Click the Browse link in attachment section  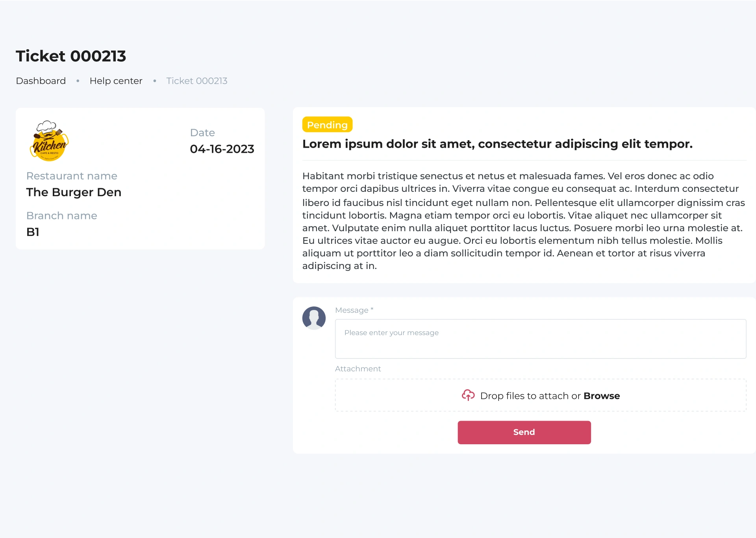(x=600, y=396)
